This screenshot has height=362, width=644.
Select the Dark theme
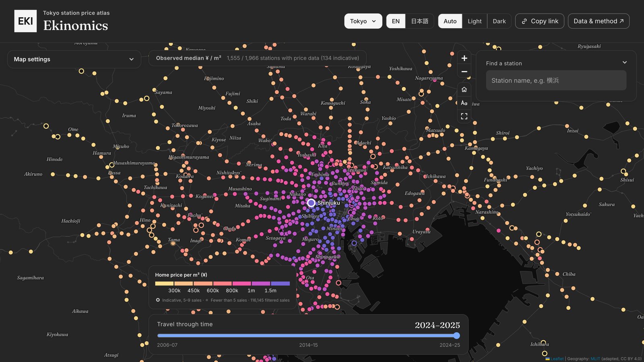[499, 21]
